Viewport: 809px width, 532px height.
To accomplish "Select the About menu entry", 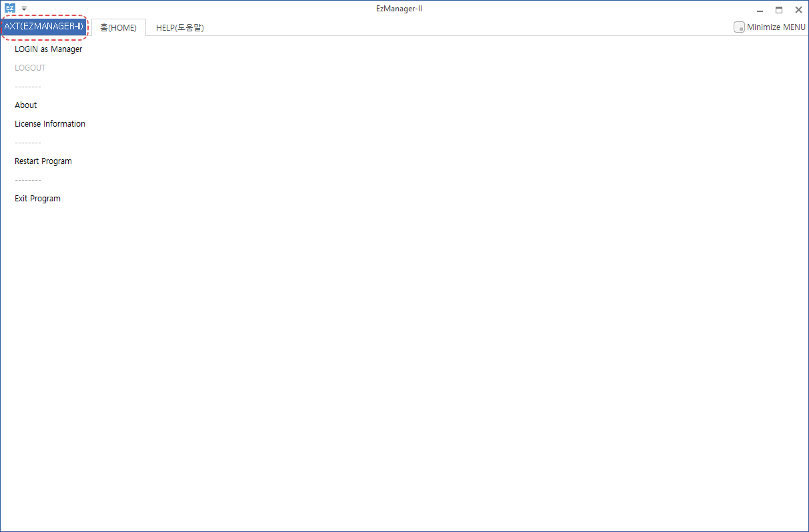I will [x=26, y=105].
